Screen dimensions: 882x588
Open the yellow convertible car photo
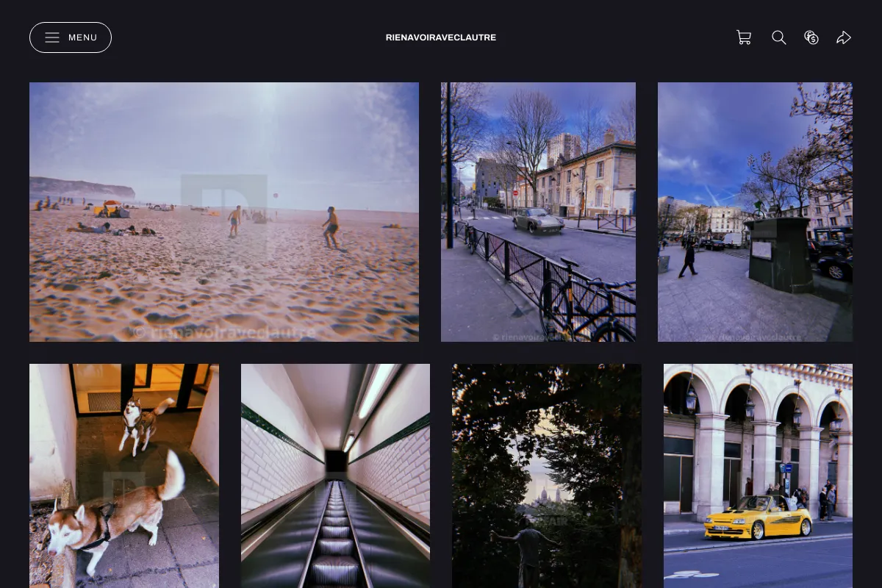(758, 476)
